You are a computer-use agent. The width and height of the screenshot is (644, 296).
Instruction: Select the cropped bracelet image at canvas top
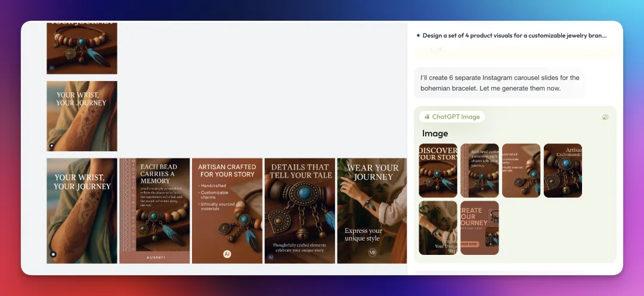pyautogui.click(x=82, y=48)
